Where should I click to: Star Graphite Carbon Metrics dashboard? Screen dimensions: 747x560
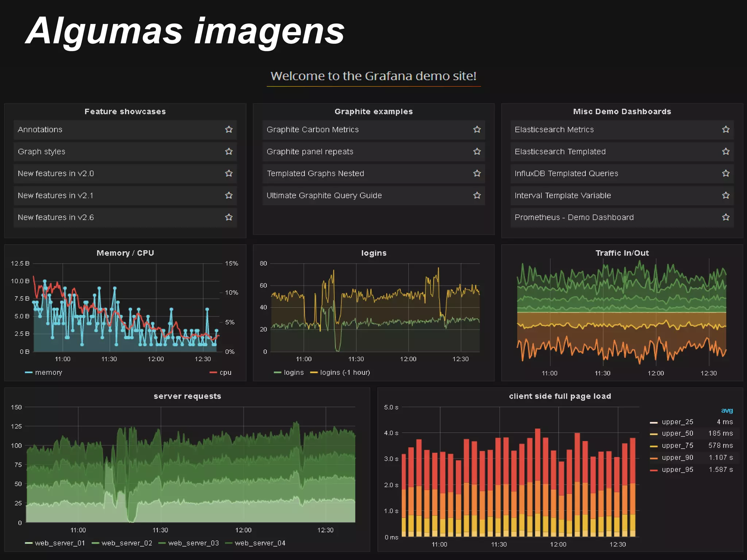click(477, 129)
